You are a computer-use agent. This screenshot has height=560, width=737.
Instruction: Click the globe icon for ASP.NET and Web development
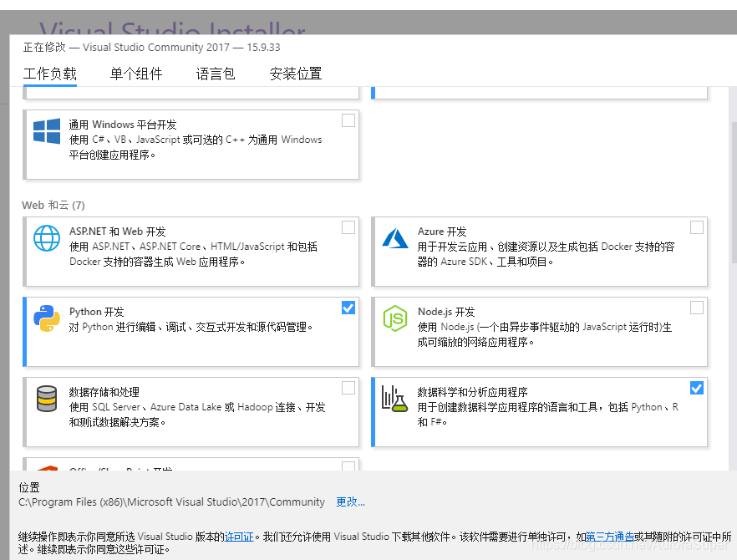click(47, 238)
